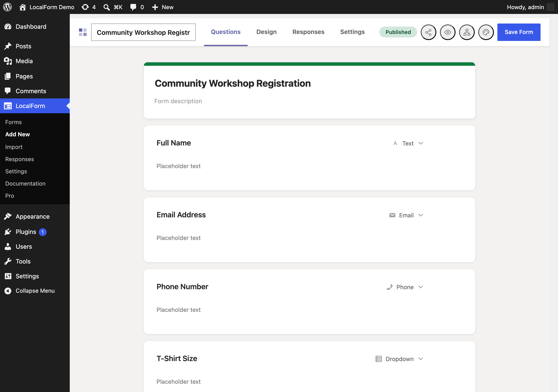Screen dimensions: 558x392
Task: Click T-Shirt Size placeholder text field
Action: pyautogui.click(x=178, y=382)
